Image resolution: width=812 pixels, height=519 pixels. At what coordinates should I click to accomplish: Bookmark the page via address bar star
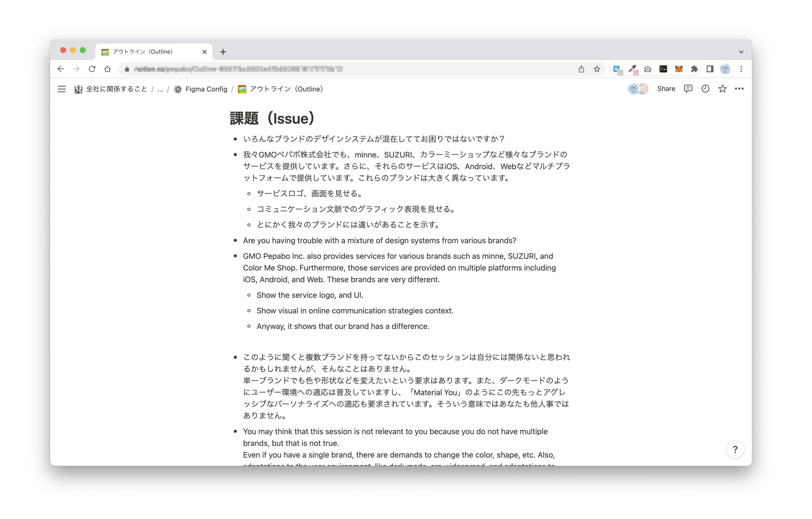pyautogui.click(x=597, y=69)
